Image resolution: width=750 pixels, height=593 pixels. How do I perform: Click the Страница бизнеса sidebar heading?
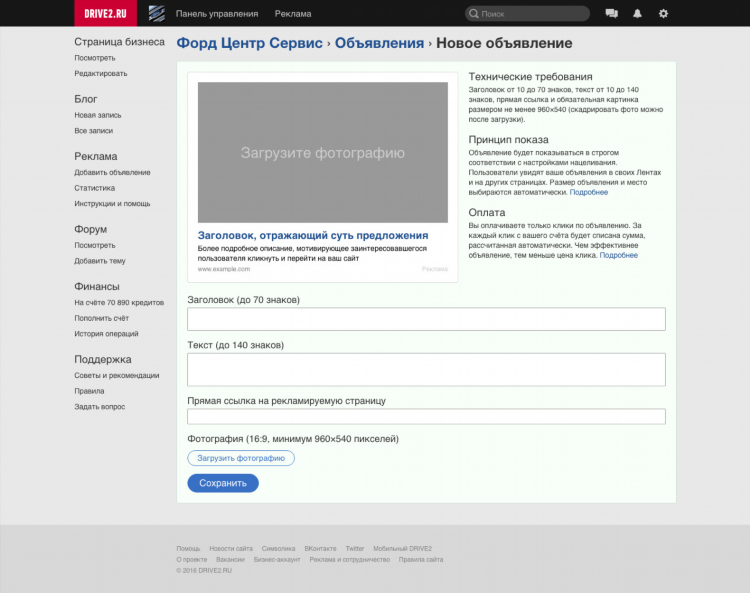coord(119,42)
